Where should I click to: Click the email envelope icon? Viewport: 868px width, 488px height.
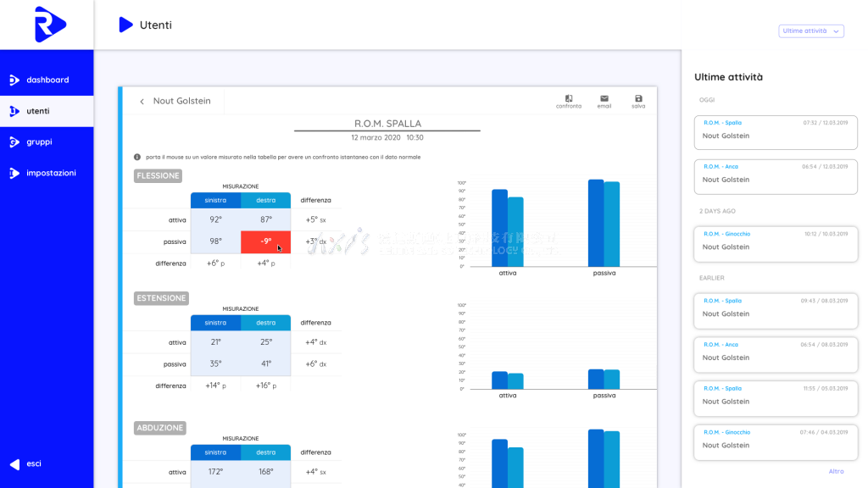point(604,98)
